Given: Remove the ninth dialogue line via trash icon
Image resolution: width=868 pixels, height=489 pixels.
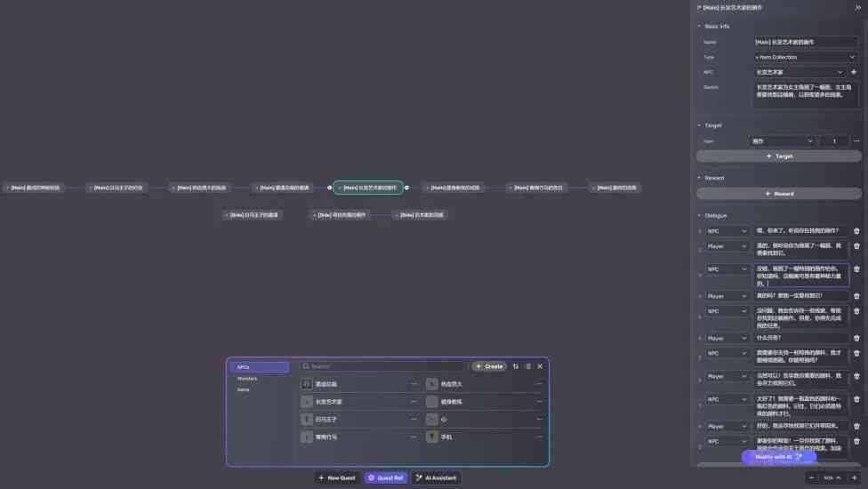Looking at the screenshot, I should click(856, 399).
